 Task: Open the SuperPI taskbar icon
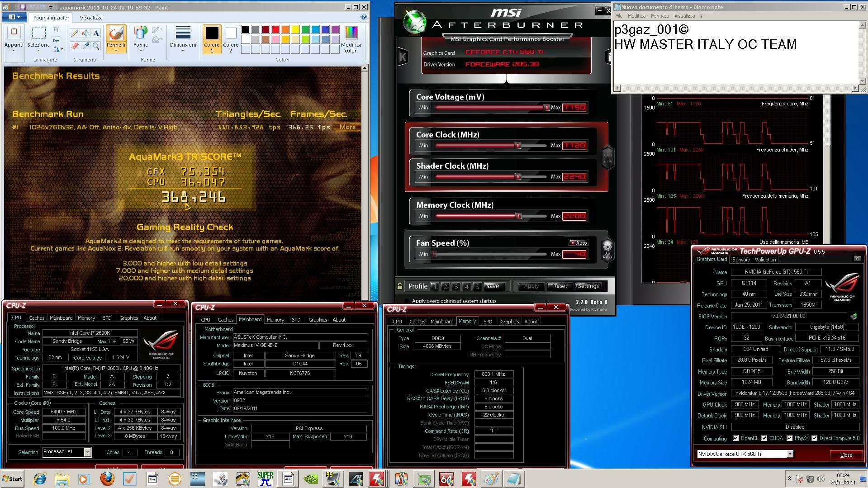pos(266,479)
